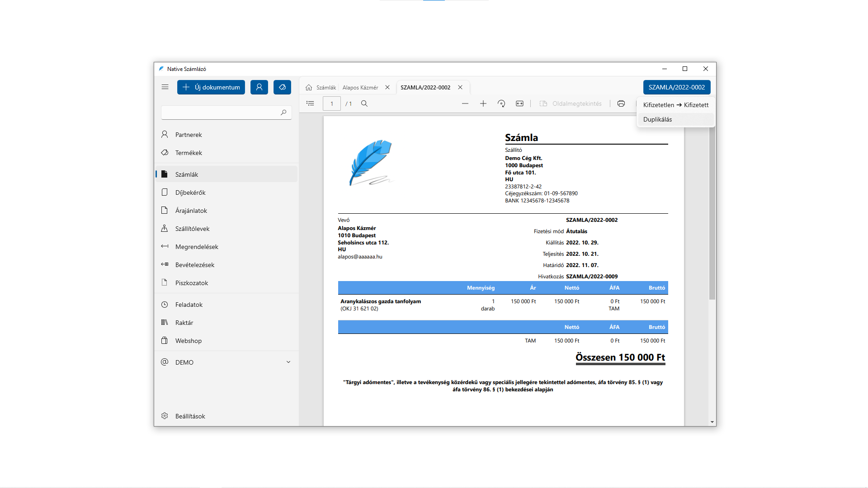The image size is (868, 488).
Task: Zoom in with the plus icon
Action: (483, 103)
